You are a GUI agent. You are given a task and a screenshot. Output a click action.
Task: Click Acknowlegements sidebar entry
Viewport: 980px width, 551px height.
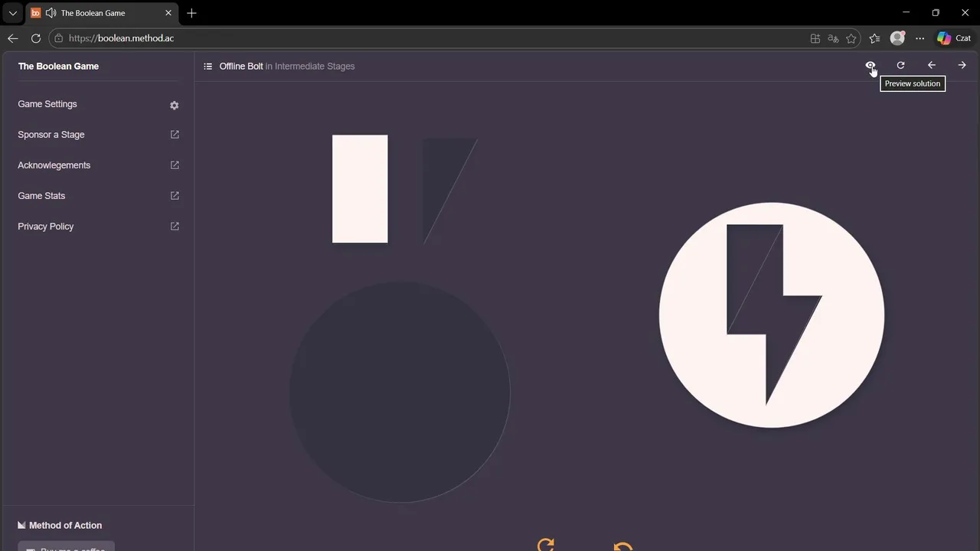pyautogui.click(x=54, y=165)
